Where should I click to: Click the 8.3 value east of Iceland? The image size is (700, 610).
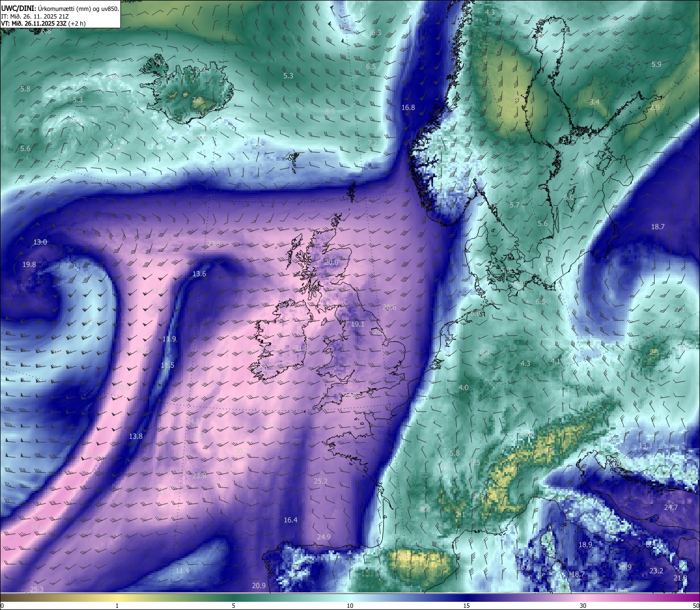click(330, 111)
